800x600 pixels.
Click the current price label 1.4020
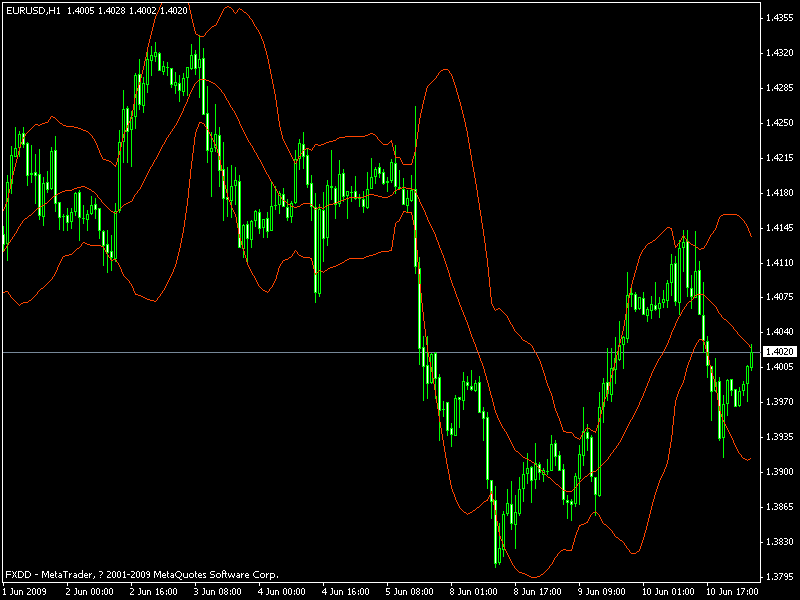coord(780,352)
